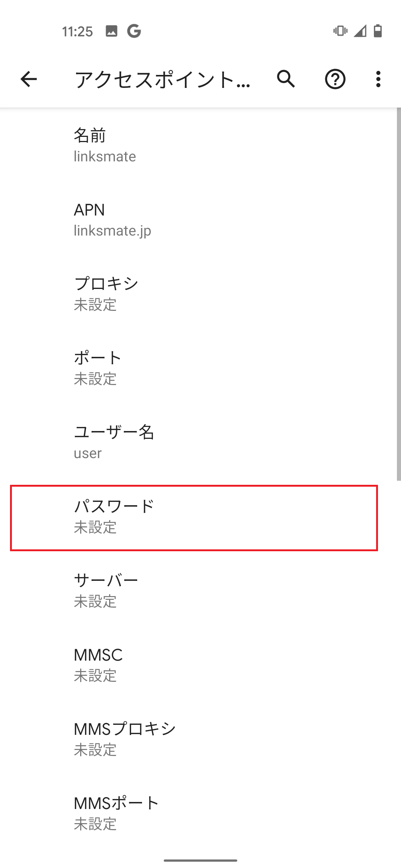Open the ポート (port) setting
Viewport: 401px width, 868px height.
(x=200, y=368)
